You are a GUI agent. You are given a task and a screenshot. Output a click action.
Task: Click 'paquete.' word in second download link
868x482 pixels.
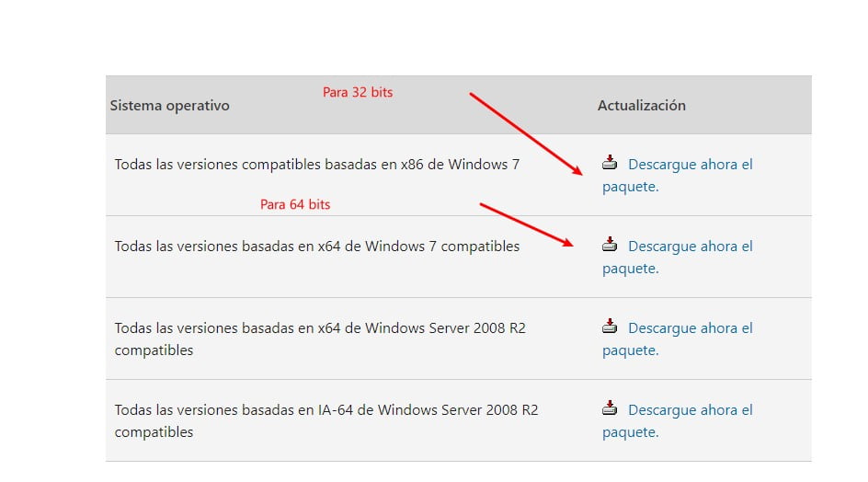pos(631,269)
